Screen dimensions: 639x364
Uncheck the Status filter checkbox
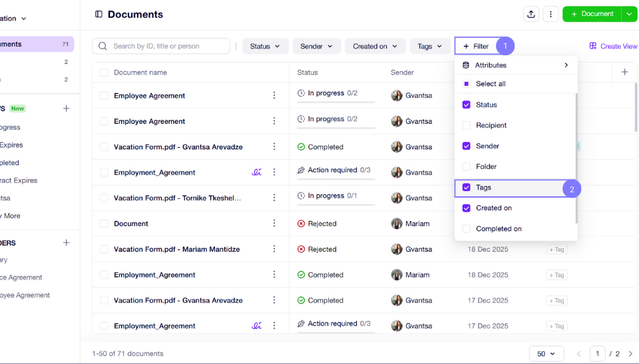(466, 104)
